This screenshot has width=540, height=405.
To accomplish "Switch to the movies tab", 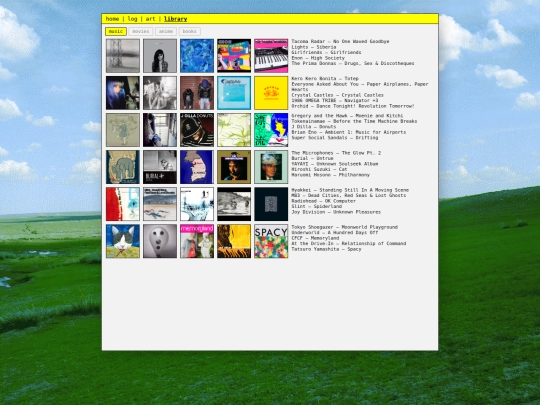I will (141, 31).
